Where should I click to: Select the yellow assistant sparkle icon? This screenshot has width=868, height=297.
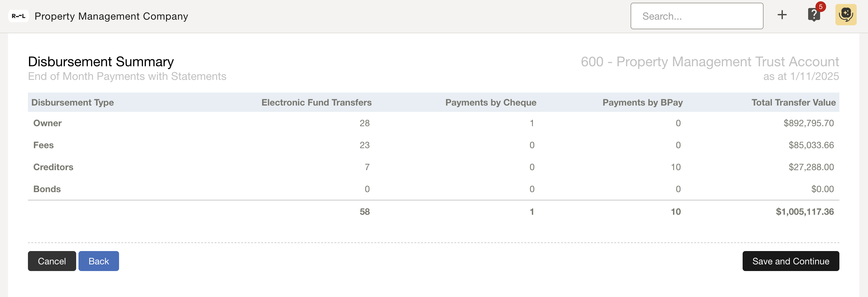pos(846,15)
